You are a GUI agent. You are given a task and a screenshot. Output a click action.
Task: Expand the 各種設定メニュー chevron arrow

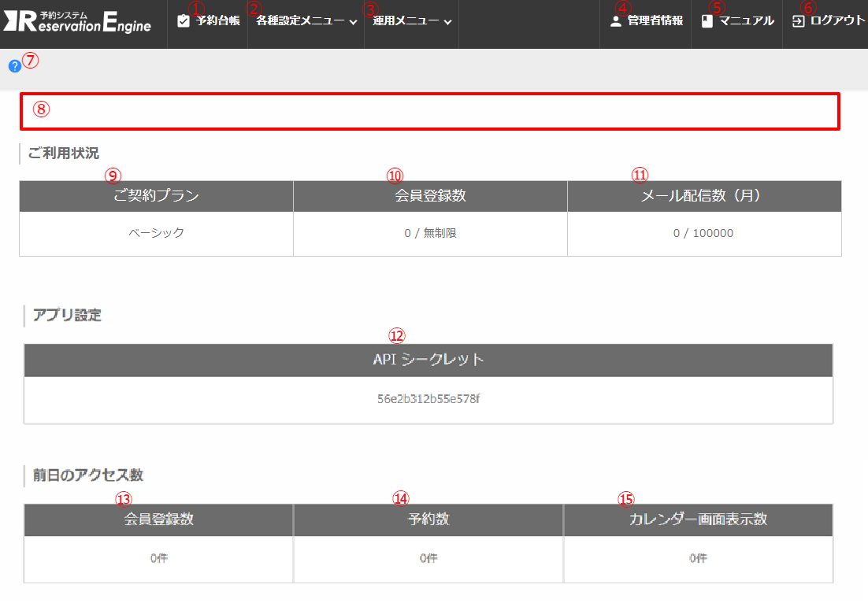pos(353,22)
